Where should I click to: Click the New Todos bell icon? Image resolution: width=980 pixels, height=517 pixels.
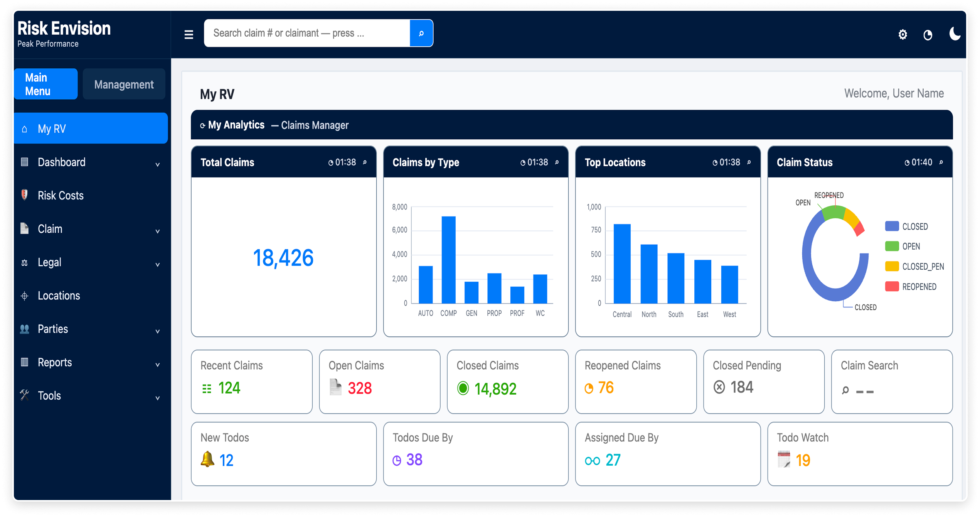point(207,459)
